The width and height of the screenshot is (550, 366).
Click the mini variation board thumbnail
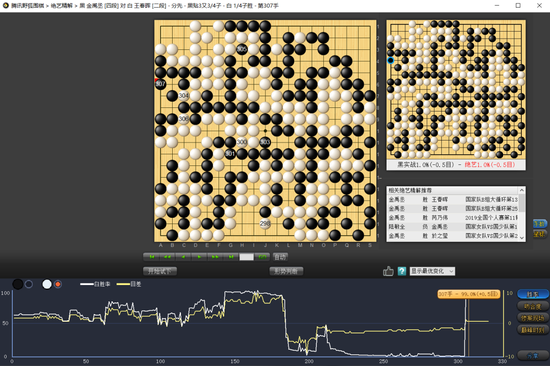click(x=456, y=90)
